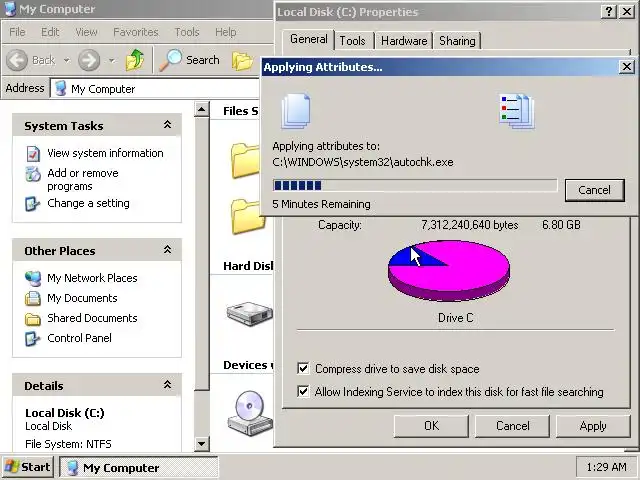Open the Start menu

28,467
